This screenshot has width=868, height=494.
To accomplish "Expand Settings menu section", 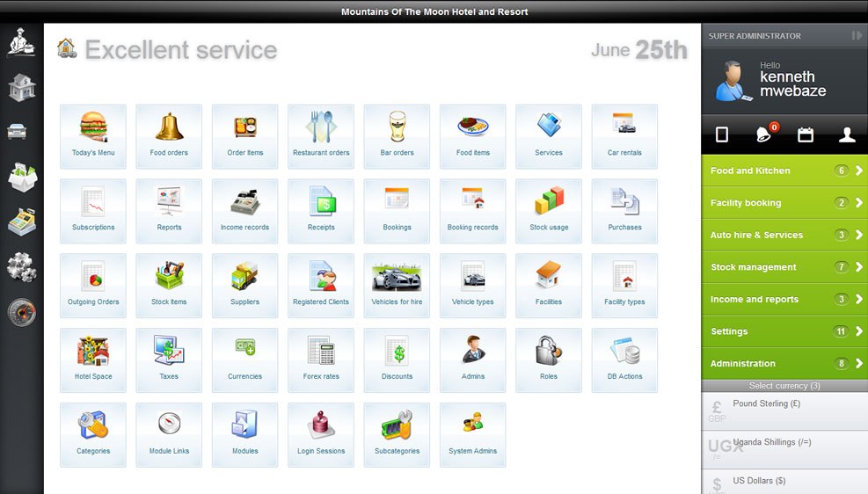I will [784, 331].
